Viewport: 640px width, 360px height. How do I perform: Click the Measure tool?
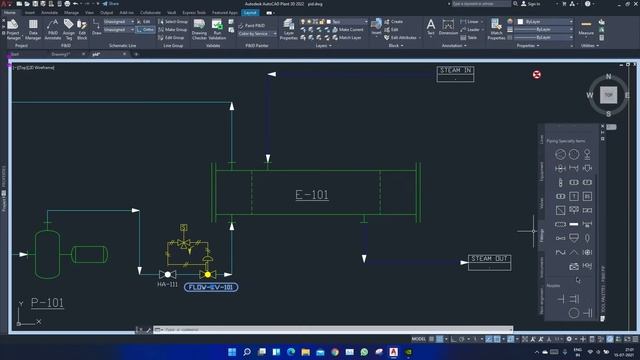(586, 27)
